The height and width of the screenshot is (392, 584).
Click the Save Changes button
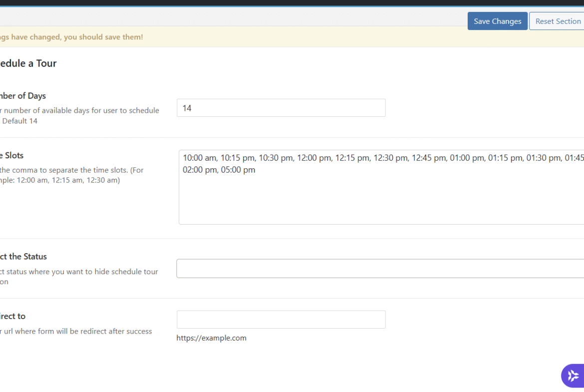[497, 21]
